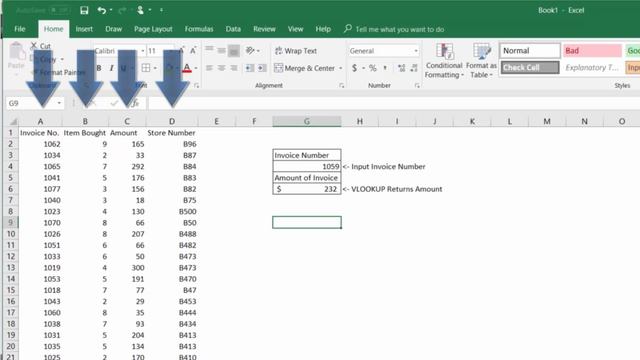
Task: Apply Percent Style format
Action: (x=373, y=68)
